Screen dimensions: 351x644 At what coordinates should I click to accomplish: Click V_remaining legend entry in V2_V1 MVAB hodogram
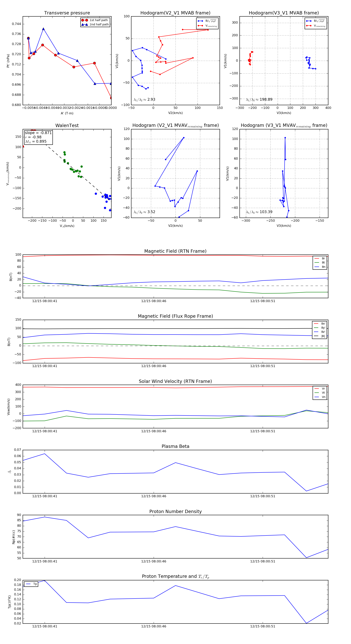pyautogui.click(x=207, y=26)
